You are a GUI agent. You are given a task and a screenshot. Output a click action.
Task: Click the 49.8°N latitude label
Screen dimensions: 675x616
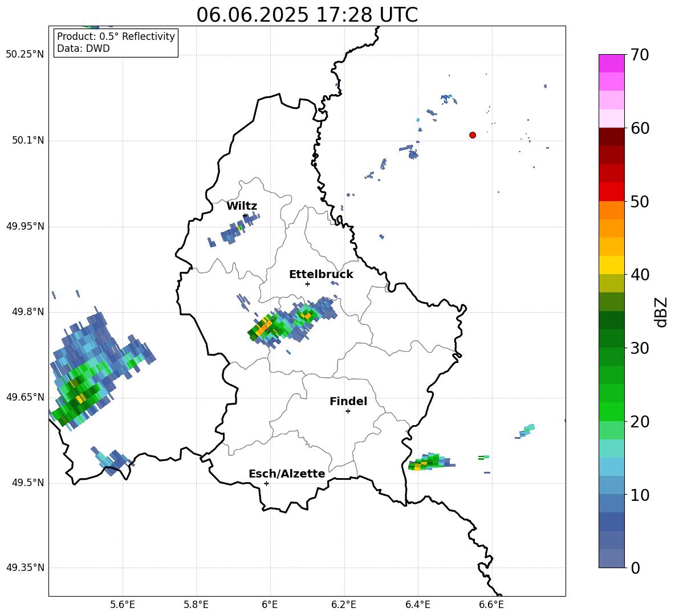[x=28, y=312]
